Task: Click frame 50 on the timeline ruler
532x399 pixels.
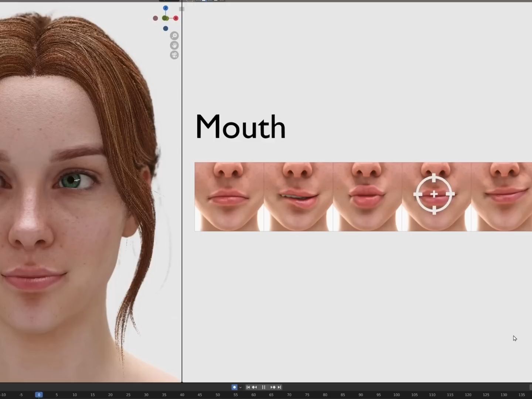Action: pyautogui.click(x=218, y=395)
